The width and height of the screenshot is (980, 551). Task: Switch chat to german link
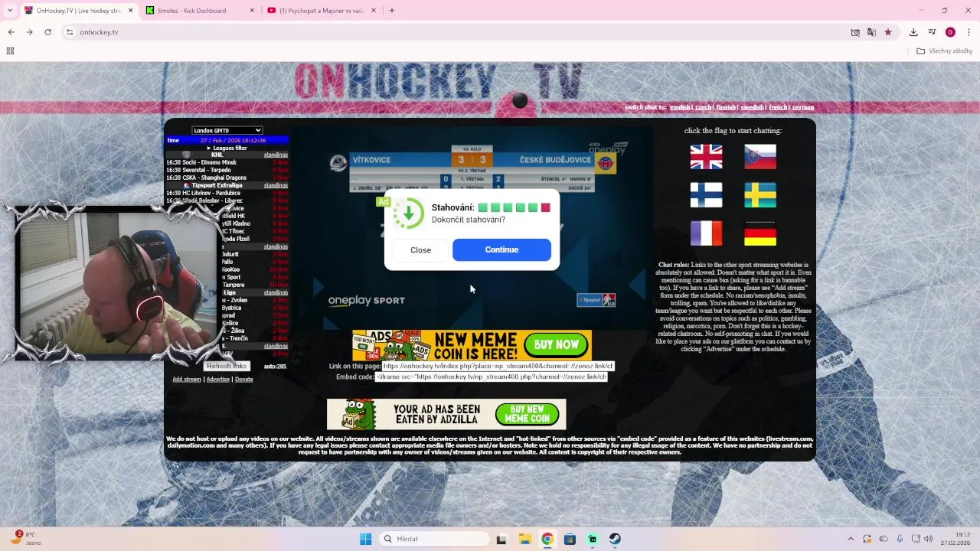point(803,107)
